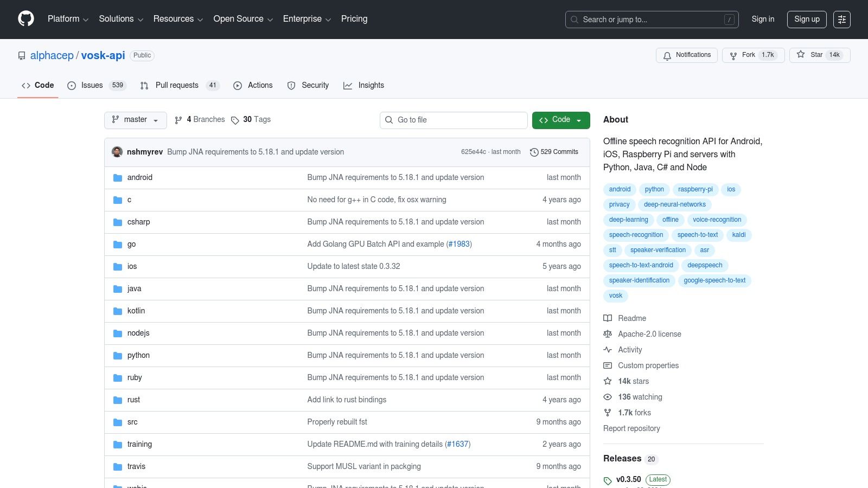
Task: Open the master branch dropdown
Action: (x=135, y=120)
